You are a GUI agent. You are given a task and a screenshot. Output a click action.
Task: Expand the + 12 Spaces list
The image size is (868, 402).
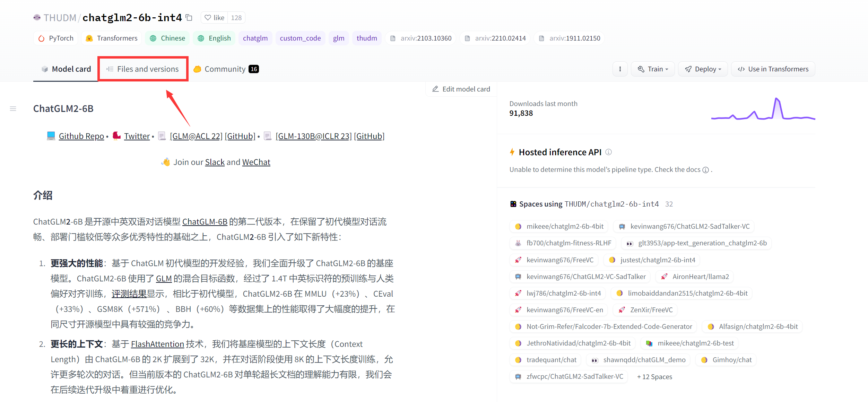pos(654,377)
